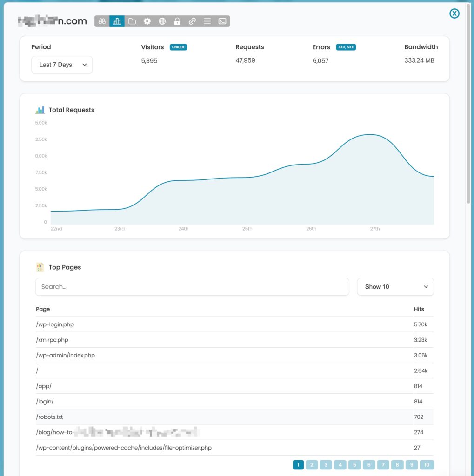Open the terminal console icon
474x476 pixels.
pyautogui.click(x=222, y=21)
